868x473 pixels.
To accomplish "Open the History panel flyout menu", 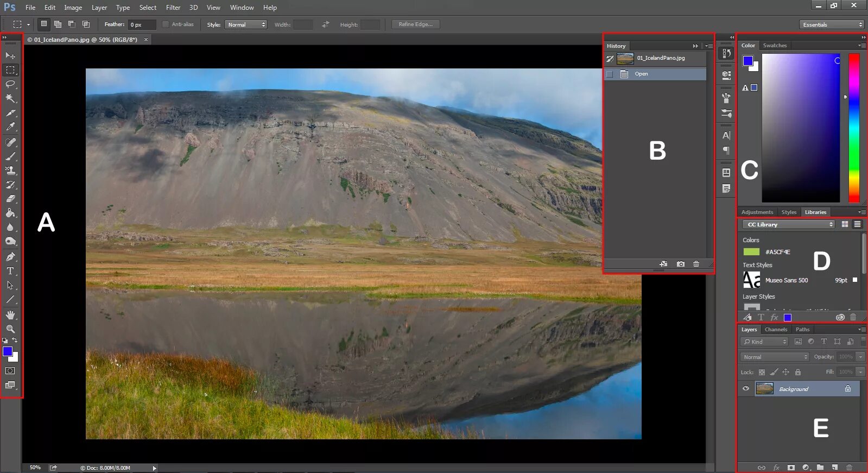I will tap(709, 46).
